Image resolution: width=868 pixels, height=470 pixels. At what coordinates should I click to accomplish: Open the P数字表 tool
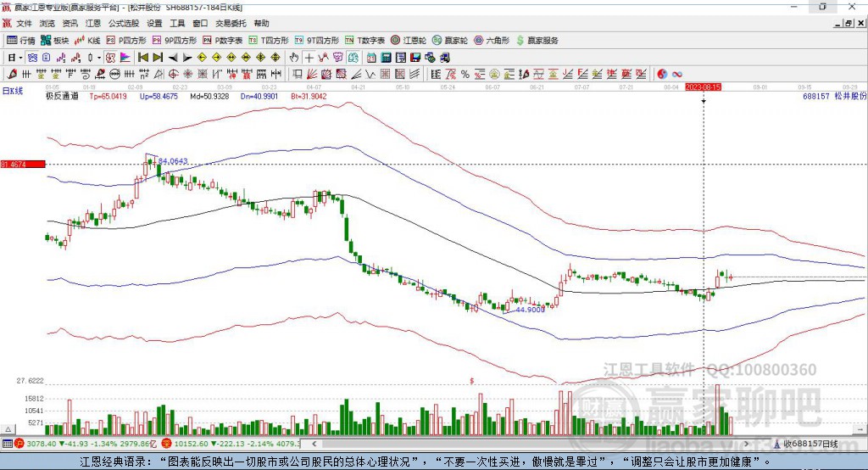coord(223,41)
